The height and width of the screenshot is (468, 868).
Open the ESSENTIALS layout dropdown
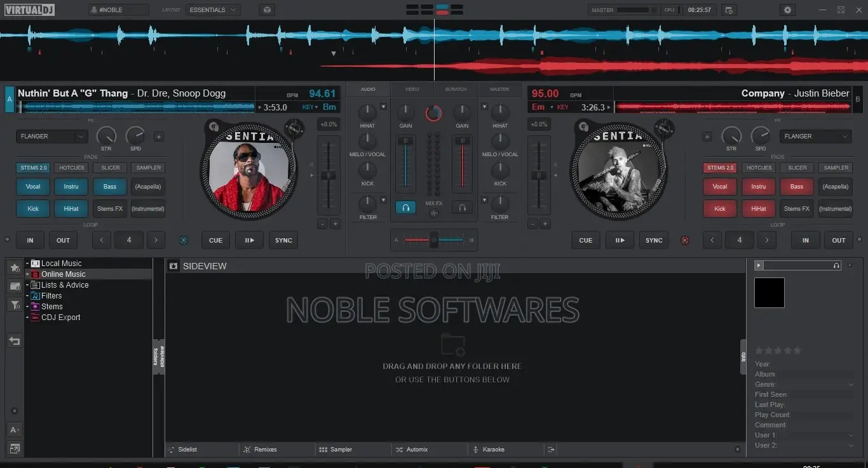coord(213,10)
